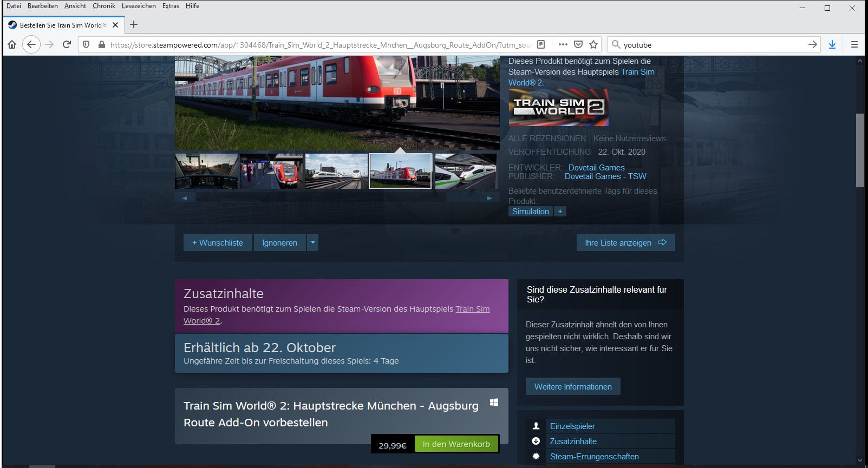Viewport: 868px width, 468px height.
Task: Open the Chronik menu
Action: point(104,6)
